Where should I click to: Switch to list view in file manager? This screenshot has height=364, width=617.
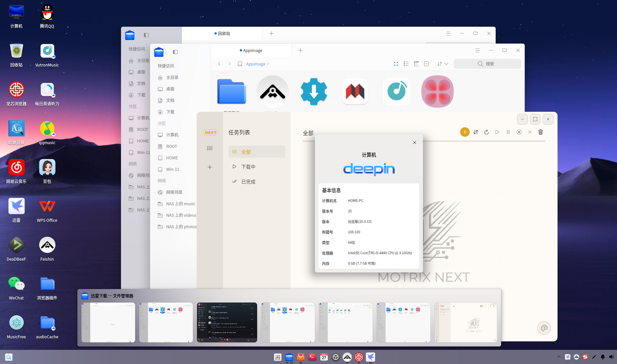click(406, 64)
